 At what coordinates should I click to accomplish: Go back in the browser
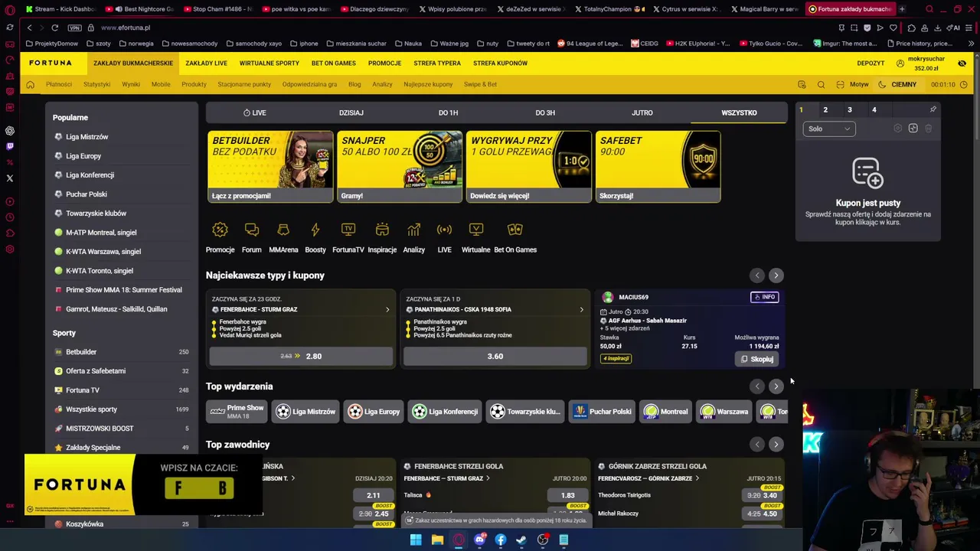coord(29,28)
